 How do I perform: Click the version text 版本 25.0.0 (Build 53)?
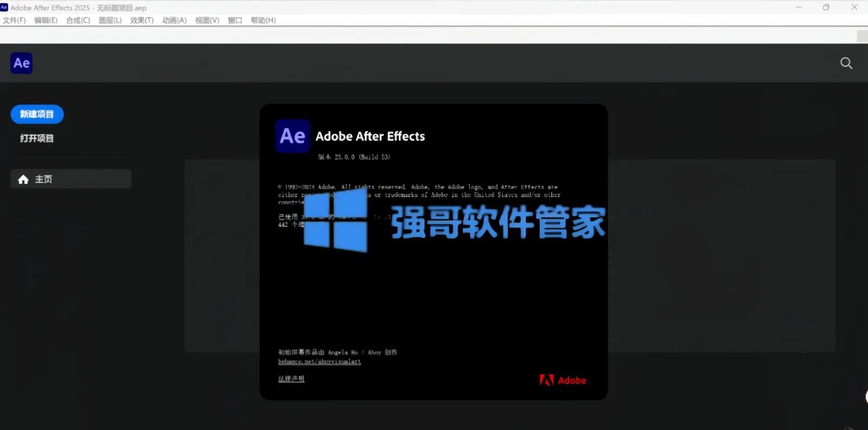354,157
